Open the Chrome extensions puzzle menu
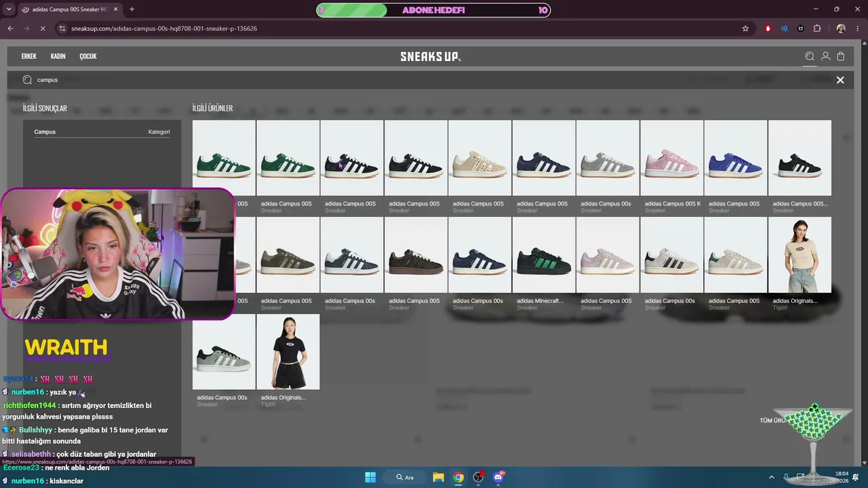 [x=816, y=28]
